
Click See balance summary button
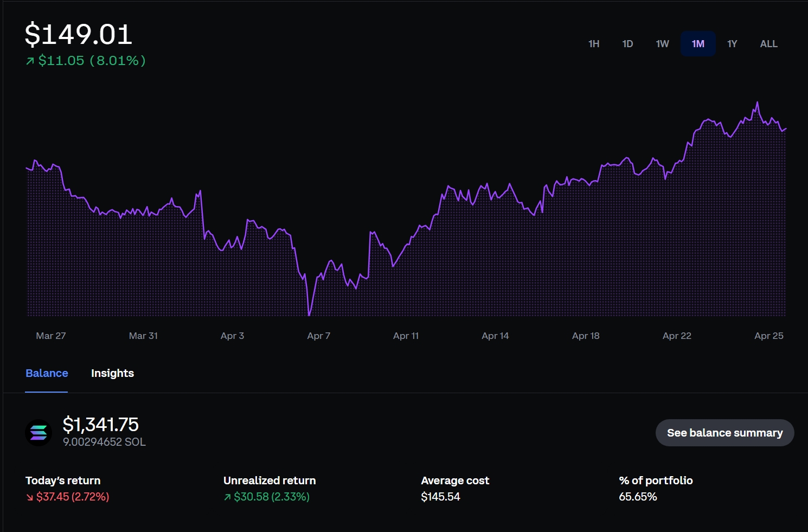[724, 433]
